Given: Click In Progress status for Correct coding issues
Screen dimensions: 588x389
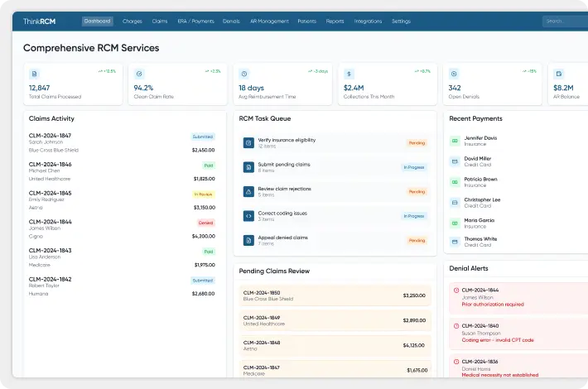Looking at the screenshot, I should click(x=414, y=216).
